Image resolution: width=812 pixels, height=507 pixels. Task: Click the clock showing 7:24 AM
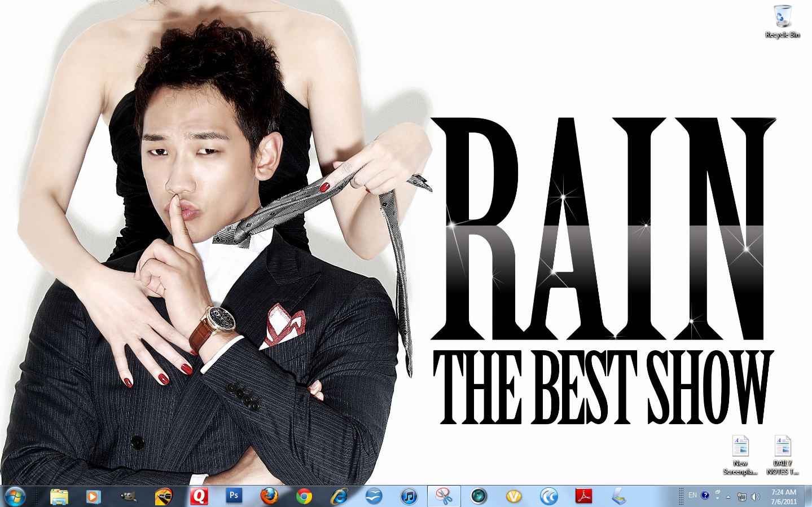point(783,496)
